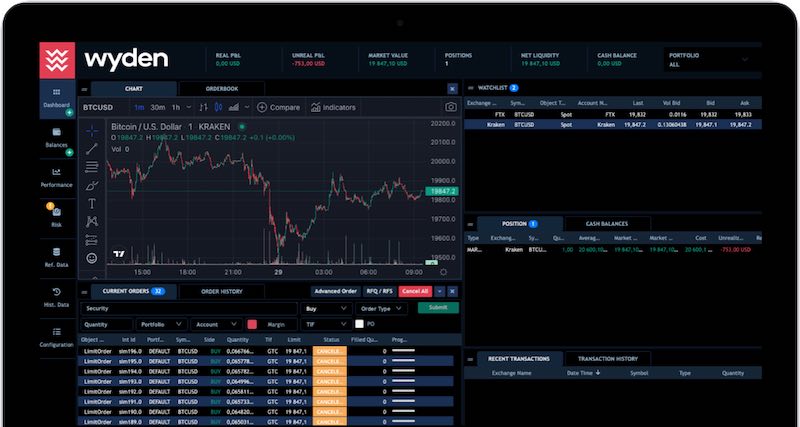This screenshot has height=427, width=800.
Task: Open the time interval dropdown arrow
Action: pyautogui.click(x=189, y=107)
